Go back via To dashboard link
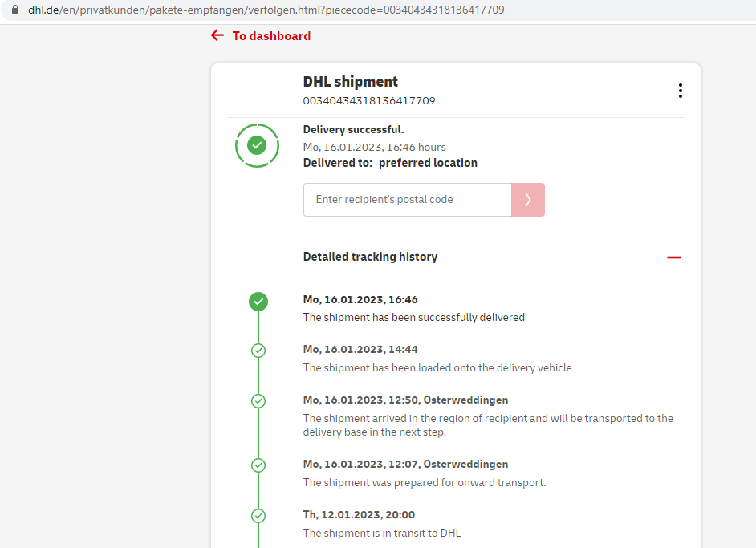The width and height of the screenshot is (756, 548). (270, 36)
